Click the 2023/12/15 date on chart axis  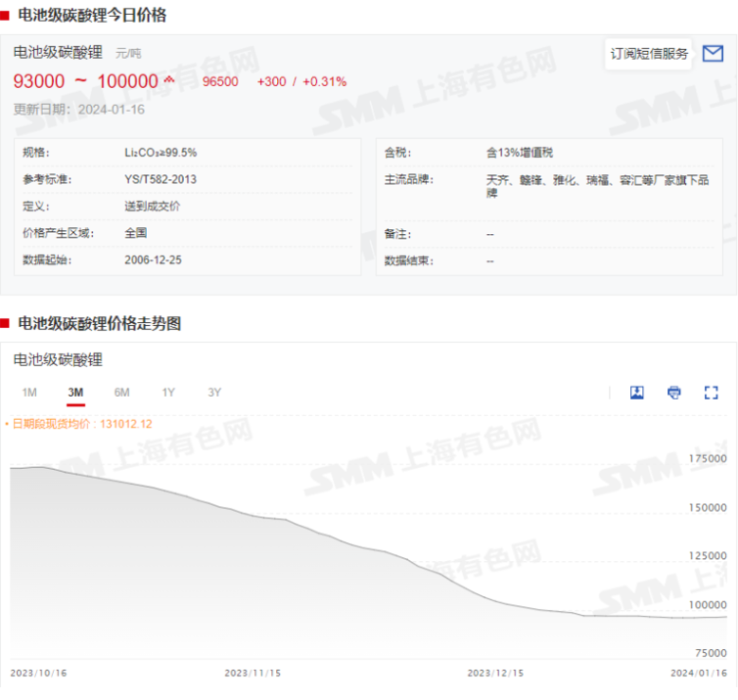point(494,674)
